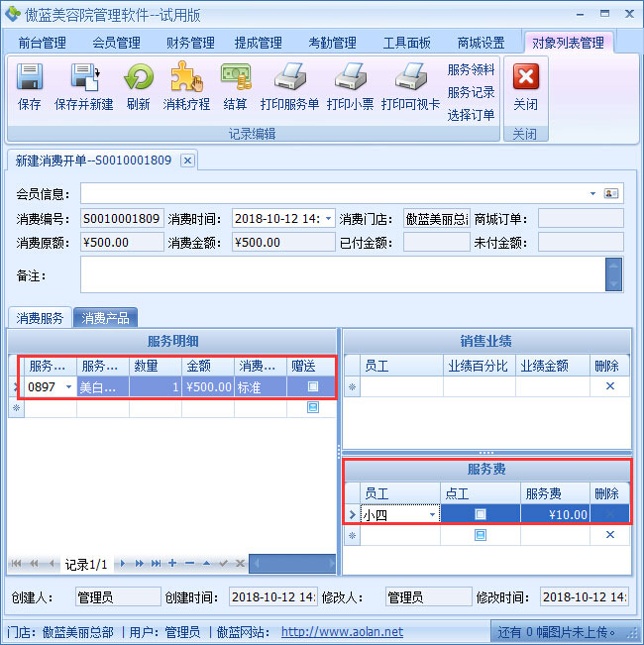
Task: Click the 打印小票 printer icon
Action: [351, 77]
